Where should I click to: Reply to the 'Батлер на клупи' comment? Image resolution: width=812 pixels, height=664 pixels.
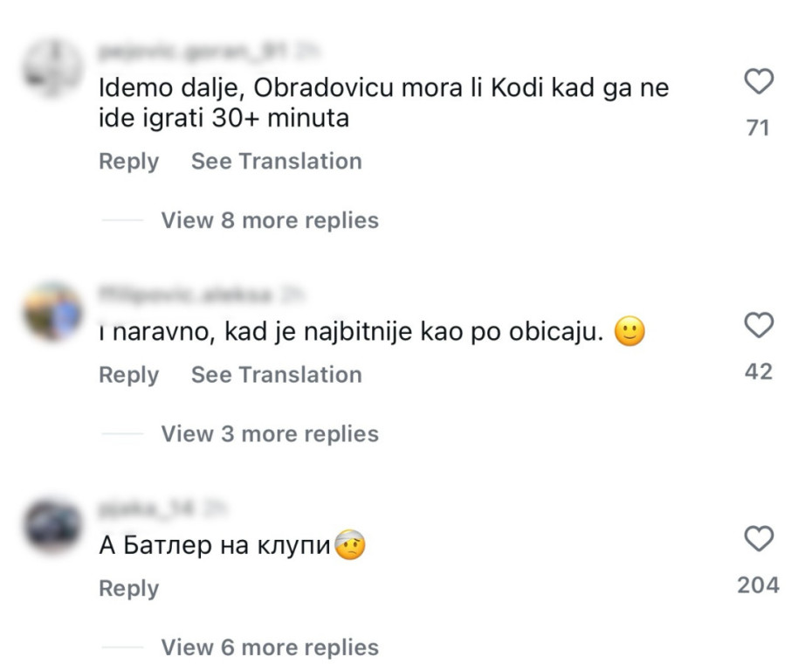pyautogui.click(x=128, y=589)
